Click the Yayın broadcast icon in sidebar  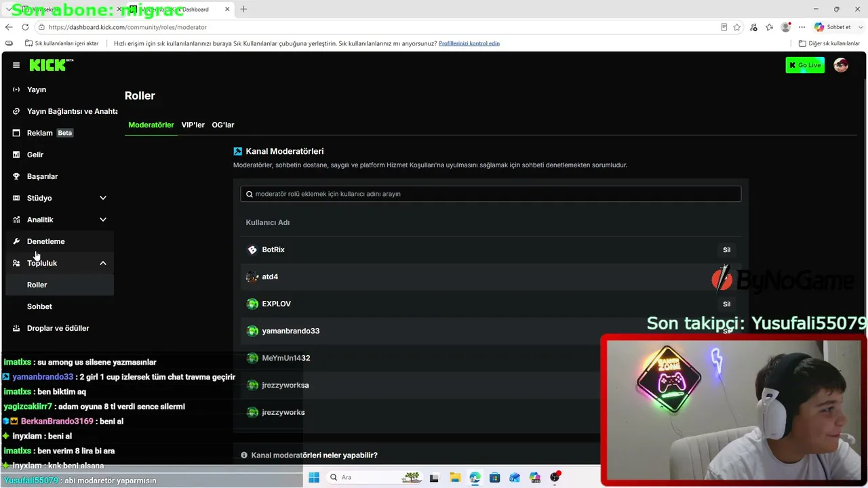pyautogui.click(x=16, y=89)
